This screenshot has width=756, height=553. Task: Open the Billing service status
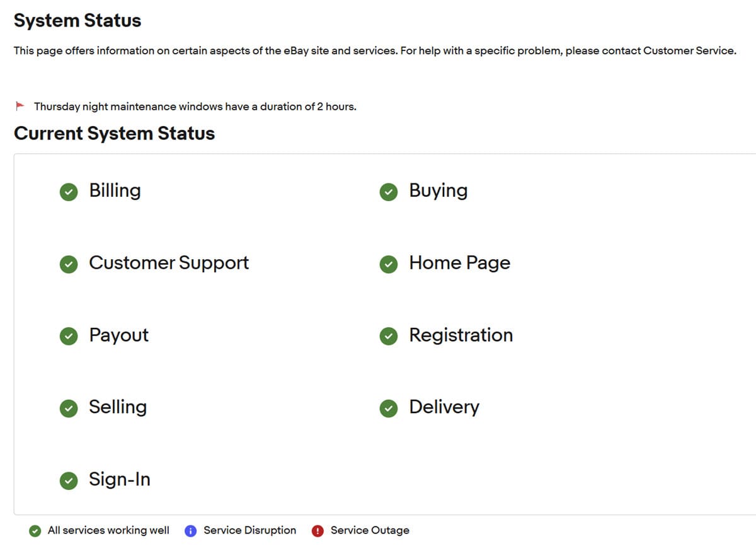(x=115, y=190)
